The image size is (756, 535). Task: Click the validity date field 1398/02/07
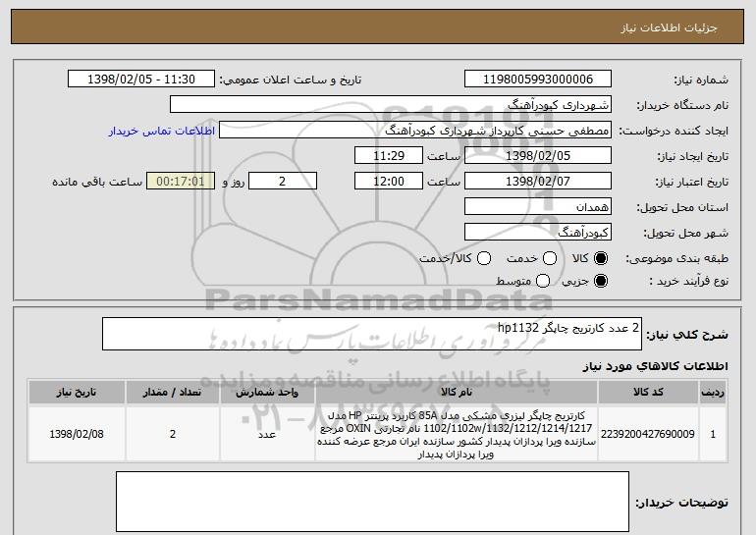[x=538, y=182]
